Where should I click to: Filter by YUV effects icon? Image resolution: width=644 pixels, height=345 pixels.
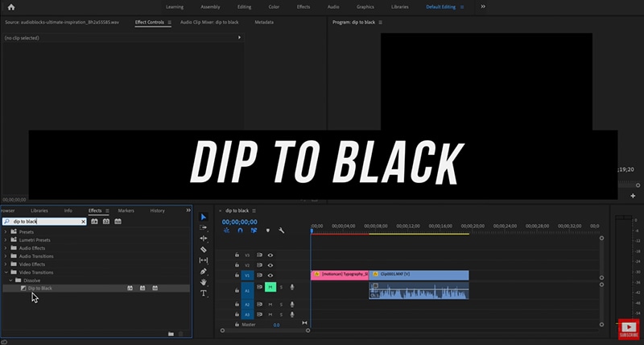(118, 221)
